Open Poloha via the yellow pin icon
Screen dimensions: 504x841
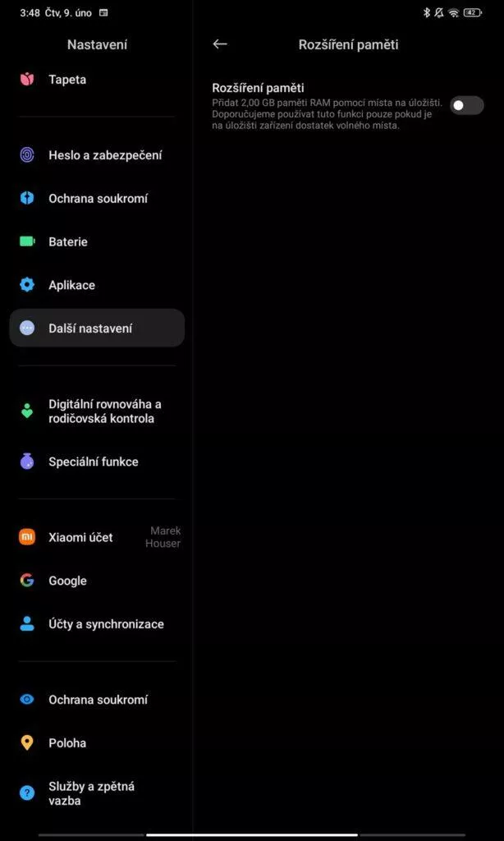pos(27,742)
